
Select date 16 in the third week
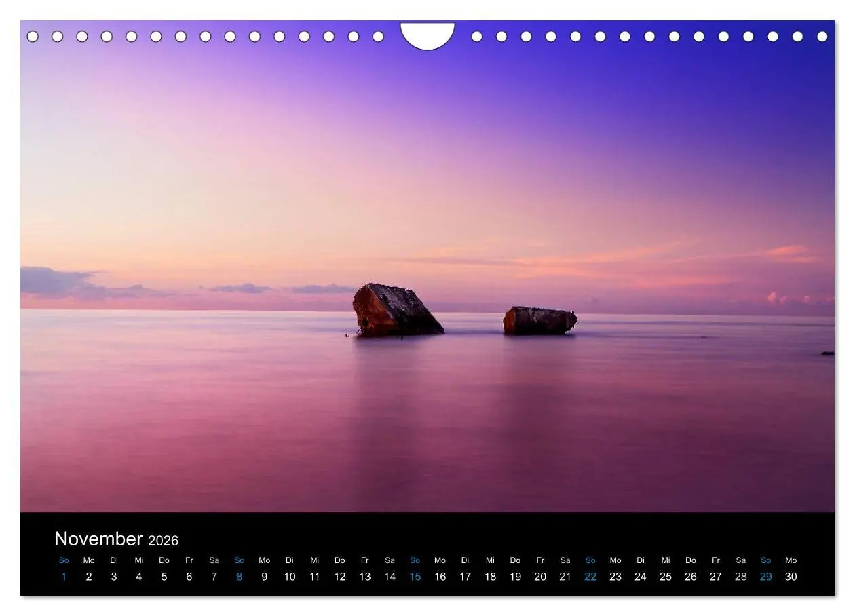pos(440,576)
